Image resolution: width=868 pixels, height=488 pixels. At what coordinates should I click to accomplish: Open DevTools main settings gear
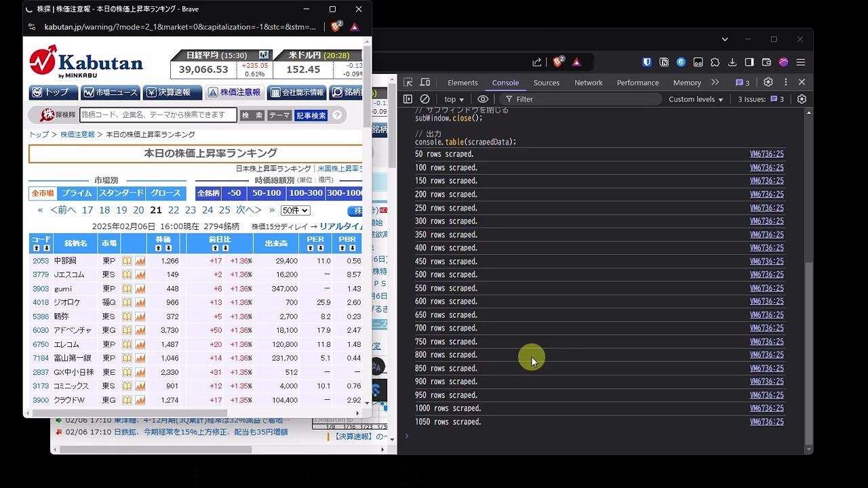768,82
